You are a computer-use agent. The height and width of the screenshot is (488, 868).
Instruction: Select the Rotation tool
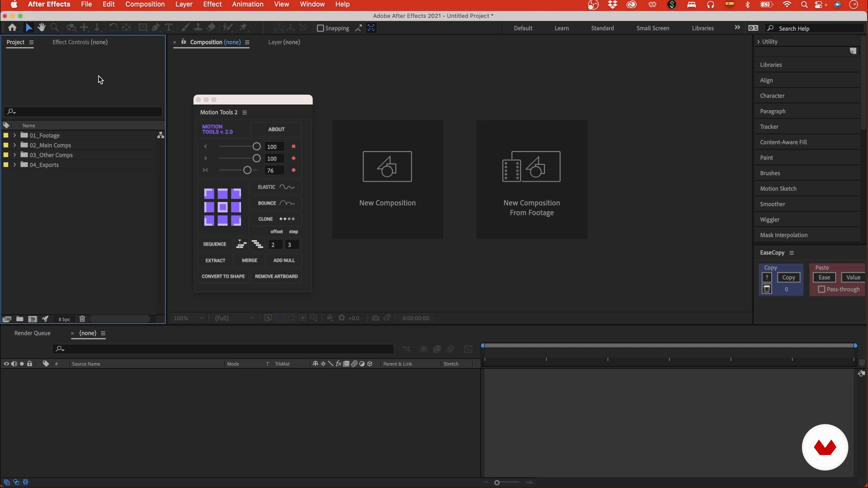coord(113,28)
